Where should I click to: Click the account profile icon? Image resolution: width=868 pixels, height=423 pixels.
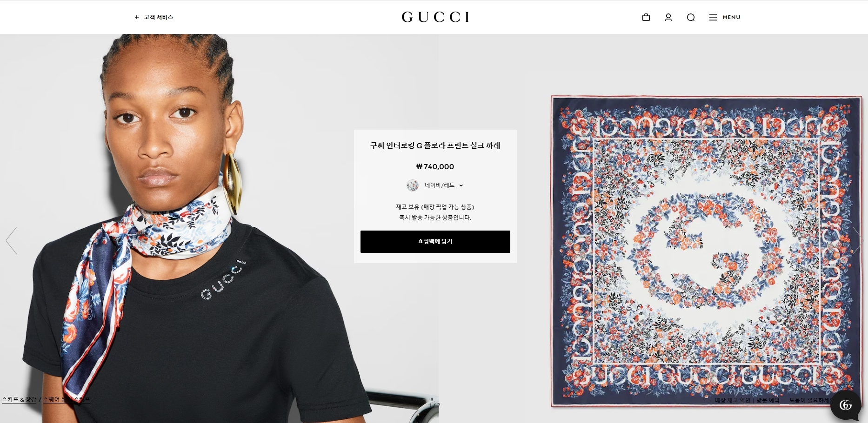(x=668, y=17)
